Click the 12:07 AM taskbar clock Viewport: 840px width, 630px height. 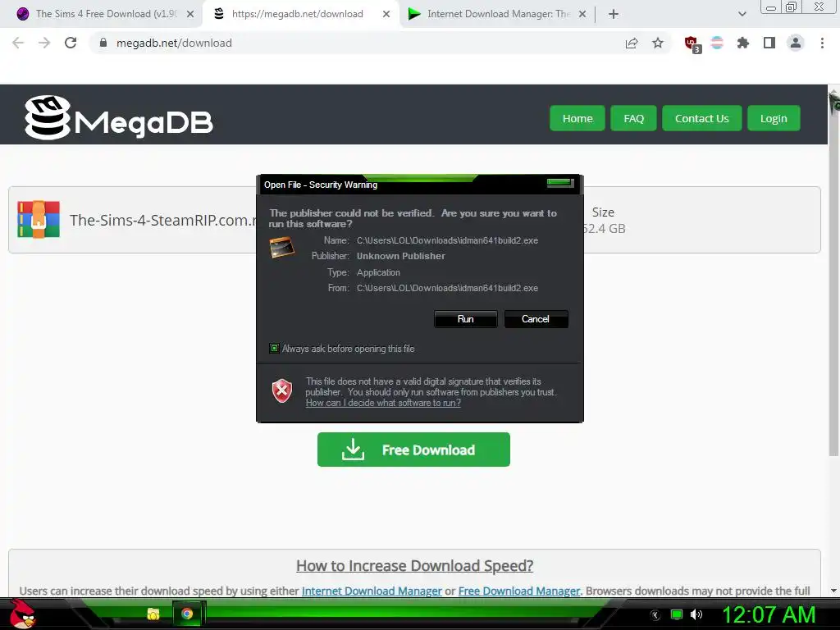[769, 614]
